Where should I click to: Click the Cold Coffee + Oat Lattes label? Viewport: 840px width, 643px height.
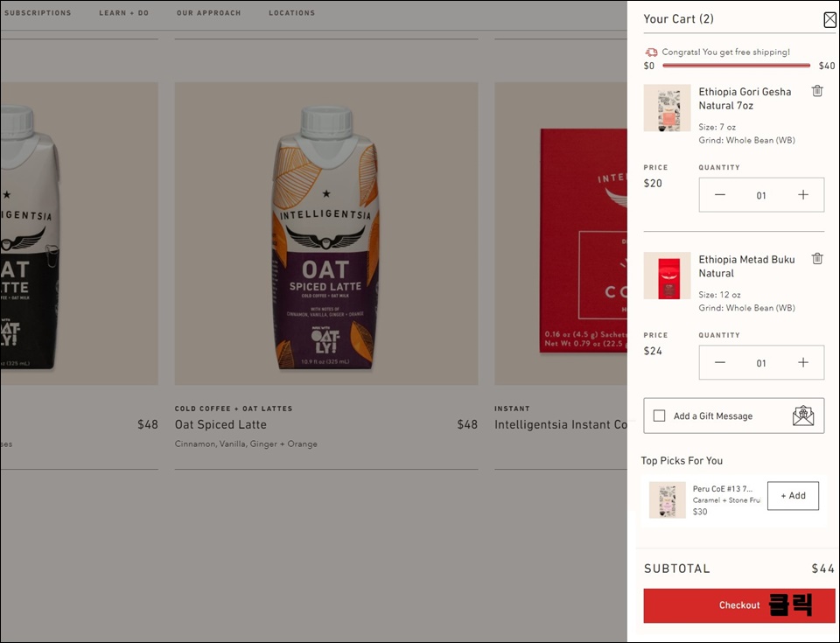[x=234, y=409]
